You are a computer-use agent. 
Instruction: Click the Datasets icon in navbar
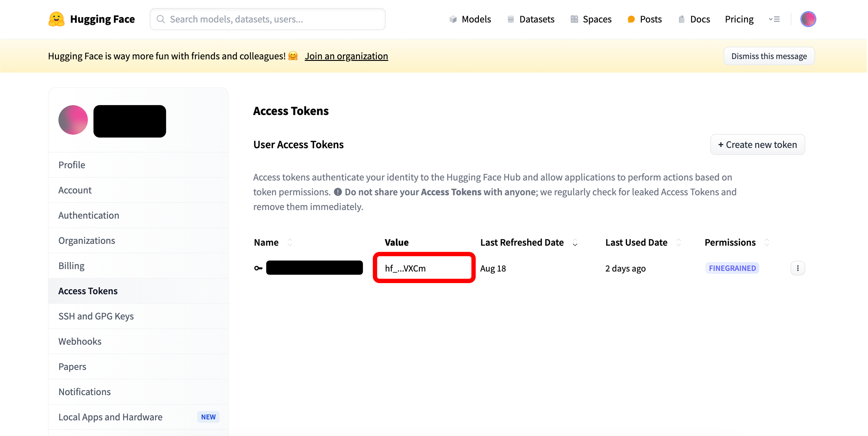tap(510, 19)
